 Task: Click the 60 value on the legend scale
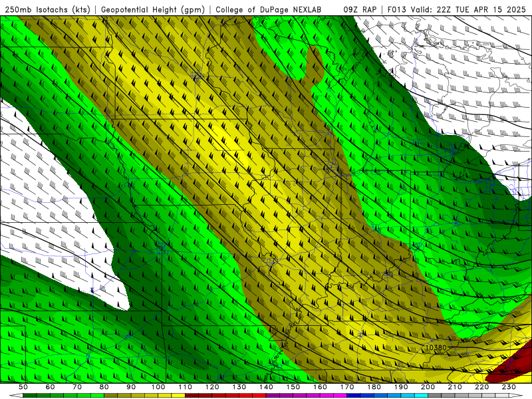tap(50, 387)
